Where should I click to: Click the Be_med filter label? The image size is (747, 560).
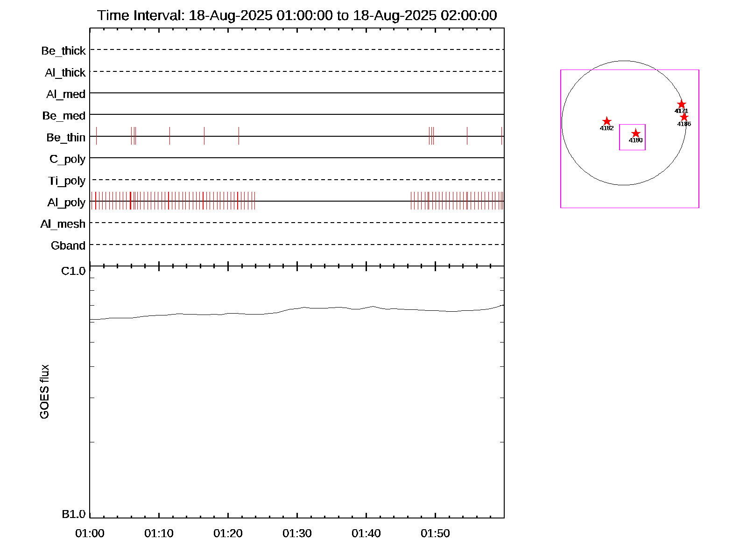click(64, 116)
